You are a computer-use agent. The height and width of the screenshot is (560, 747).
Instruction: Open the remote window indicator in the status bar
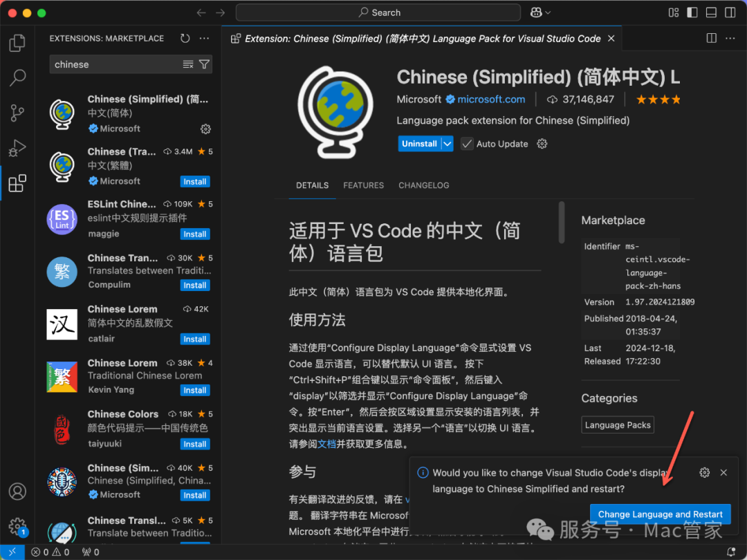coord(12,552)
